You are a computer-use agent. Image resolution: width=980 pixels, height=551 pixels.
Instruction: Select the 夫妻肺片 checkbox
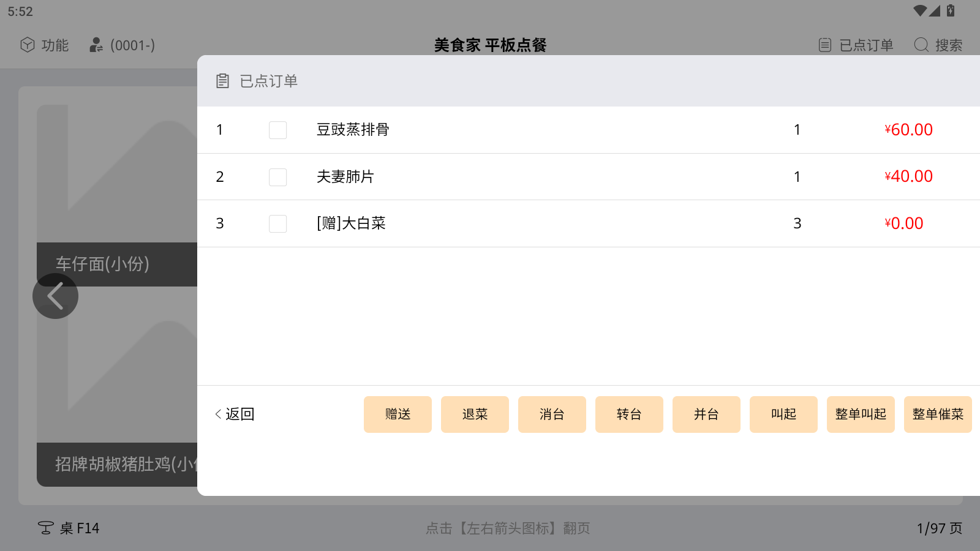coord(277,177)
